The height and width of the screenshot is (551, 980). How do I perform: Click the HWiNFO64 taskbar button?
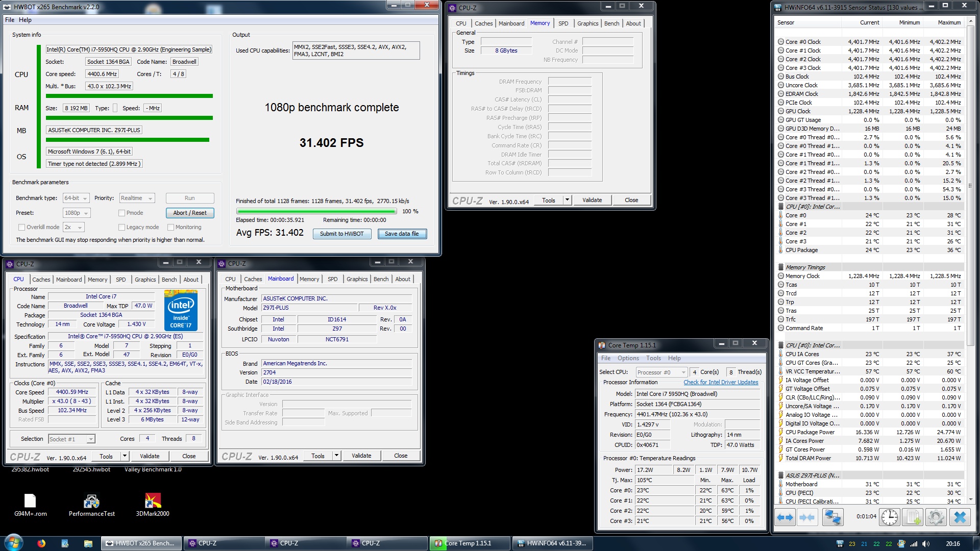click(x=552, y=543)
